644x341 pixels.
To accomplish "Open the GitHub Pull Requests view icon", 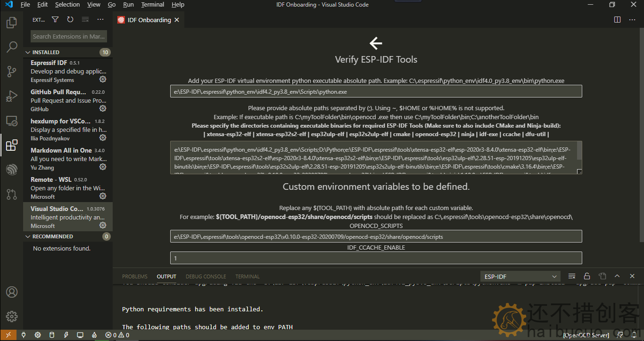I will point(12,194).
